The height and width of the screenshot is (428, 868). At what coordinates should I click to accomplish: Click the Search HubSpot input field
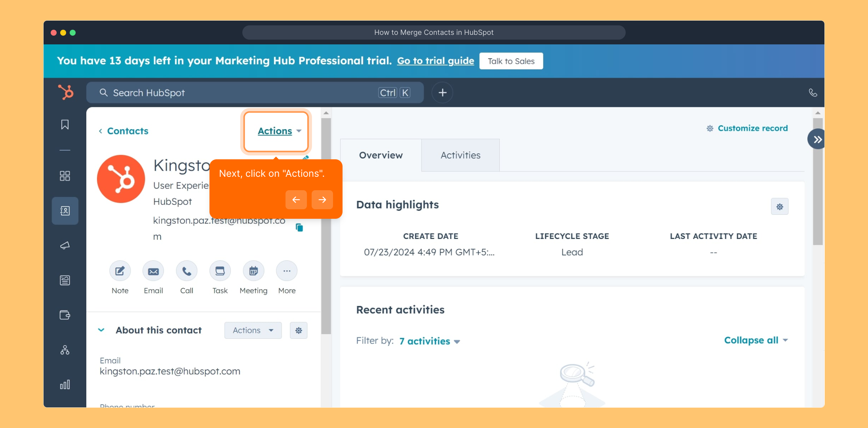click(x=238, y=93)
